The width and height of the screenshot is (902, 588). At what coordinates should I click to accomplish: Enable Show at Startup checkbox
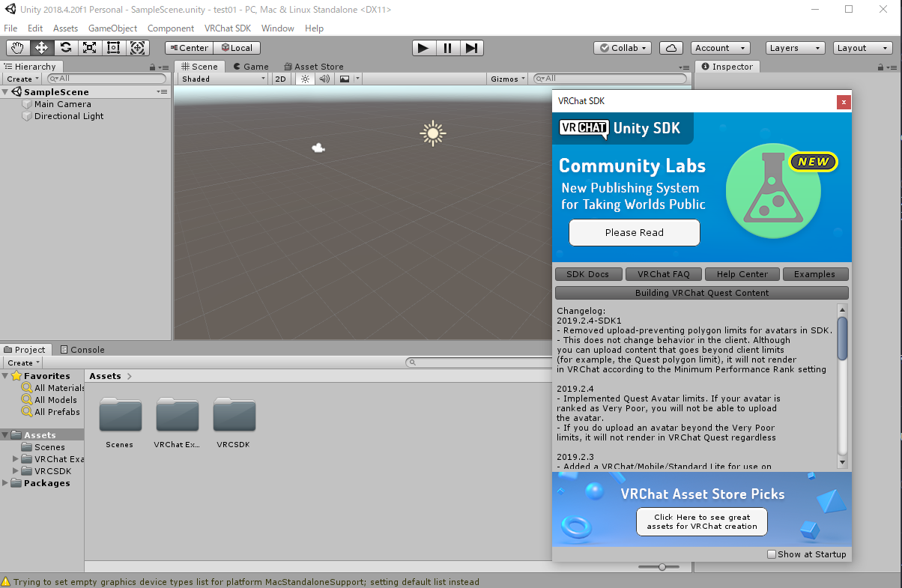point(772,554)
